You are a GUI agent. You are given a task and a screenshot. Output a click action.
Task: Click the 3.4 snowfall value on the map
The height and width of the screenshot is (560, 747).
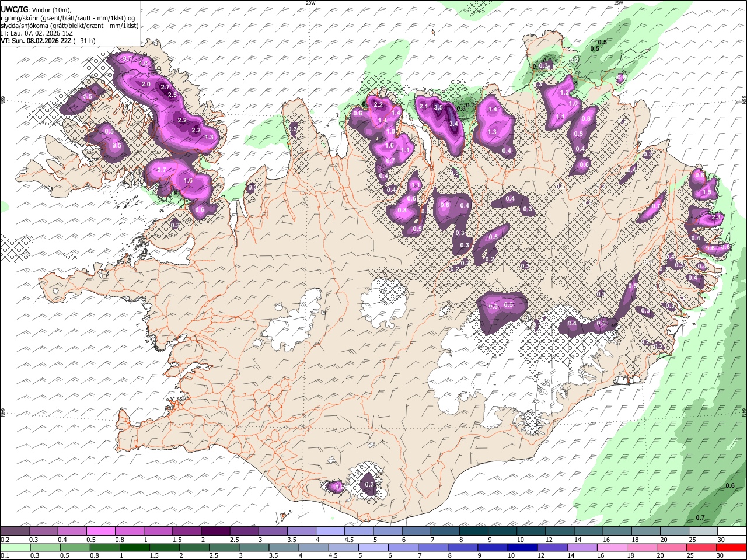tap(453, 124)
